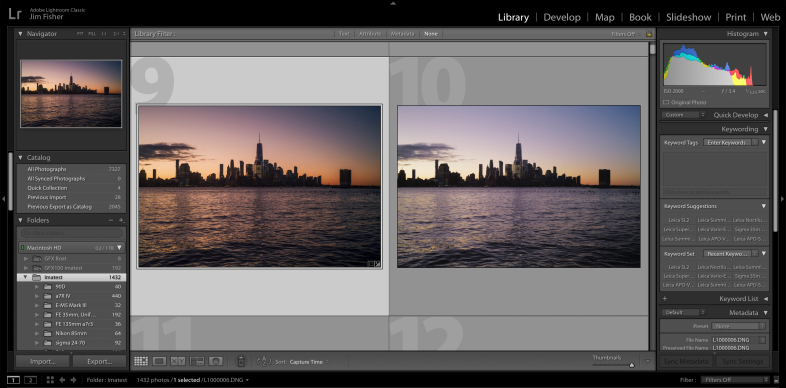Image resolution: width=786 pixels, height=388 pixels.
Task: Collapse the Keywording panel
Action: 765,129
